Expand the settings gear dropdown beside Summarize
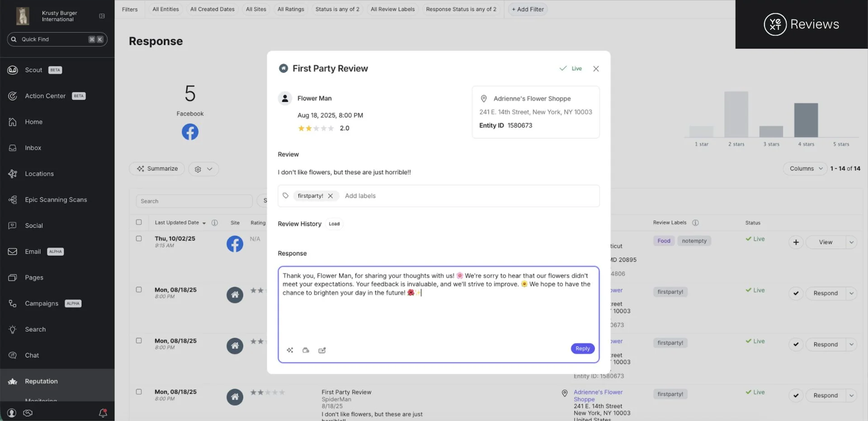Screen dimensions: 868x421 tap(203, 169)
